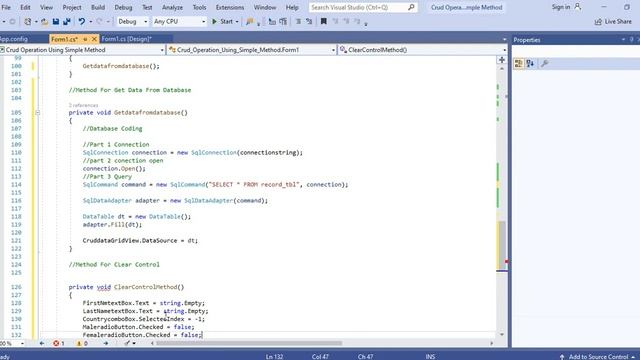This screenshot has height=360, width=640.
Task: Open the Debug configuration dropdown
Action: click(x=132, y=22)
